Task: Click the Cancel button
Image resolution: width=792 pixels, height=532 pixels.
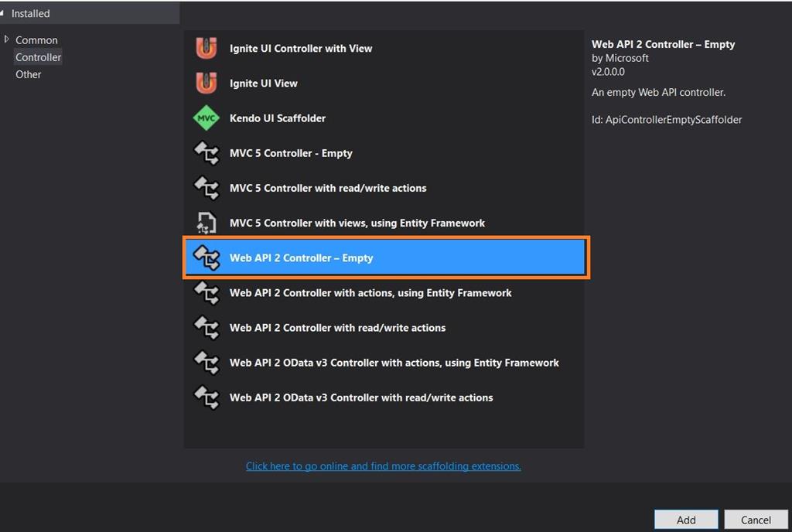Action: [756, 520]
